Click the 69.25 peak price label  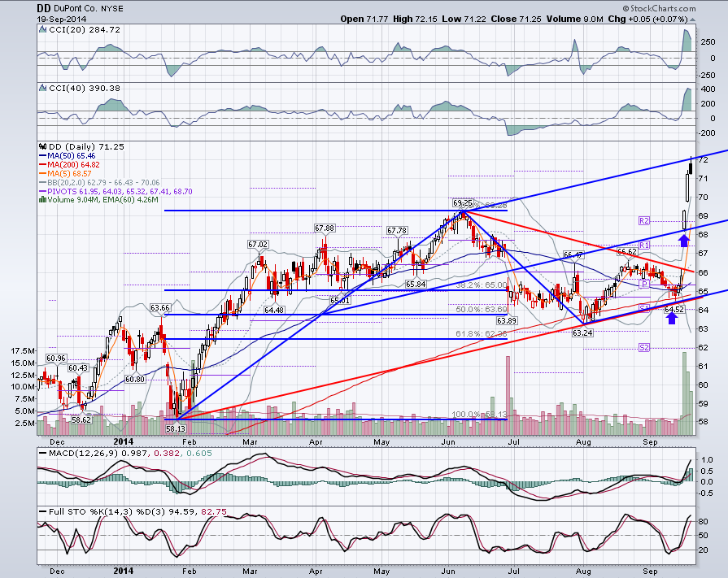[463, 203]
